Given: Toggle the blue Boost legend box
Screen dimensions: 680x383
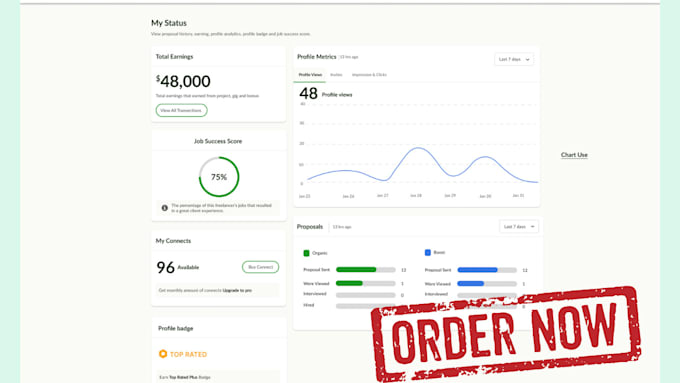Looking at the screenshot, I should click(x=428, y=252).
